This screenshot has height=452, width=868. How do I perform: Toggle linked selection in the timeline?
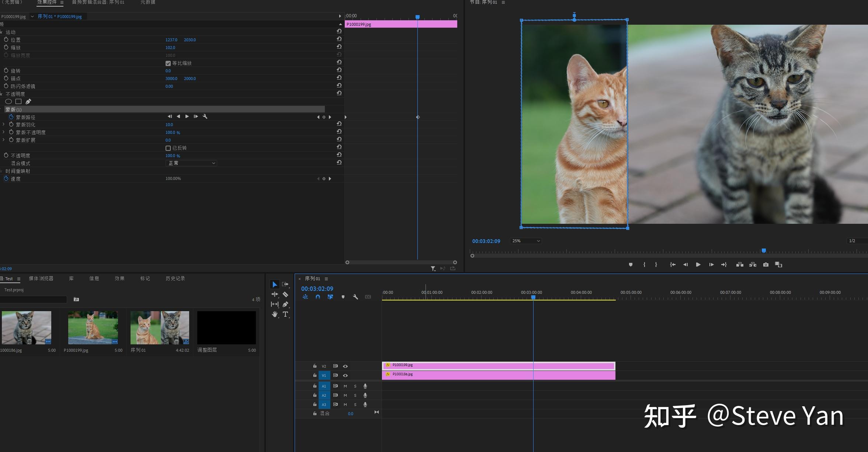click(x=330, y=297)
